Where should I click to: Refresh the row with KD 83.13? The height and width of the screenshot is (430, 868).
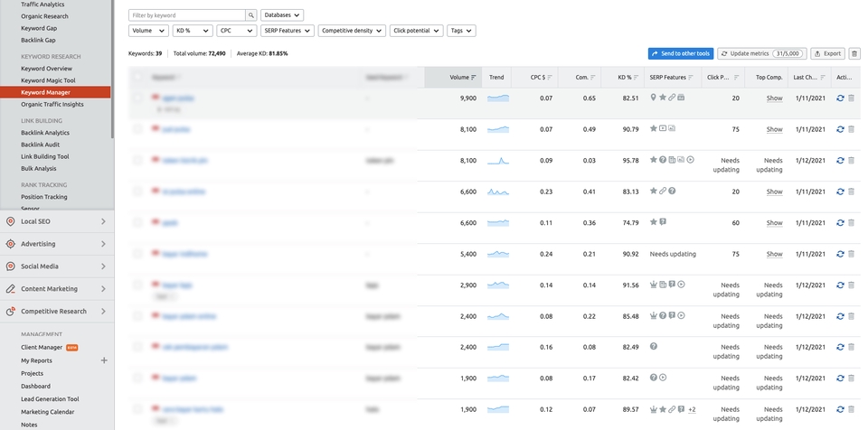(840, 192)
